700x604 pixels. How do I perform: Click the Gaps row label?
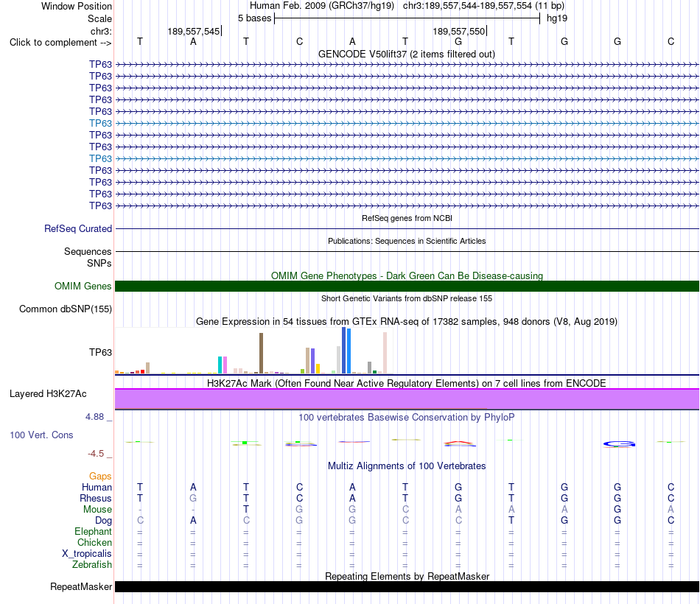click(100, 477)
